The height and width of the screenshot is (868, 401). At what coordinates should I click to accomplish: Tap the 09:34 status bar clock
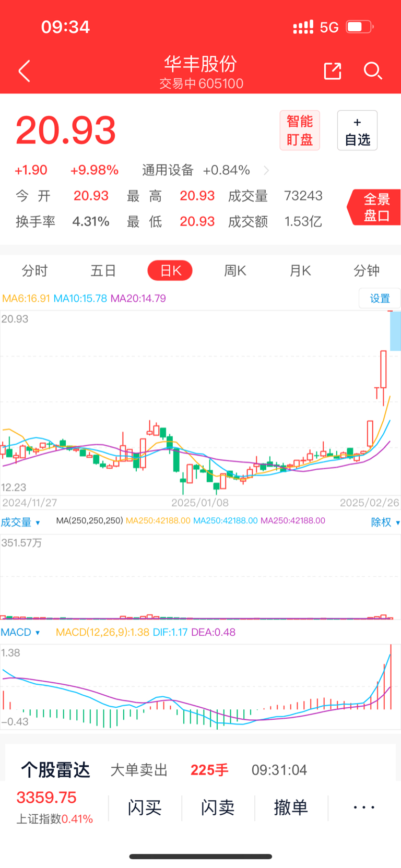[66, 27]
